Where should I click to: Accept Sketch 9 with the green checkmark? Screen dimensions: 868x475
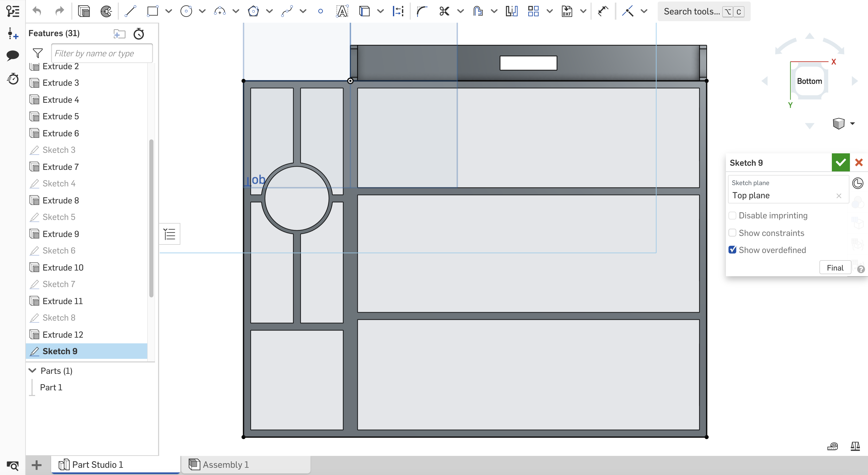coord(840,162)
